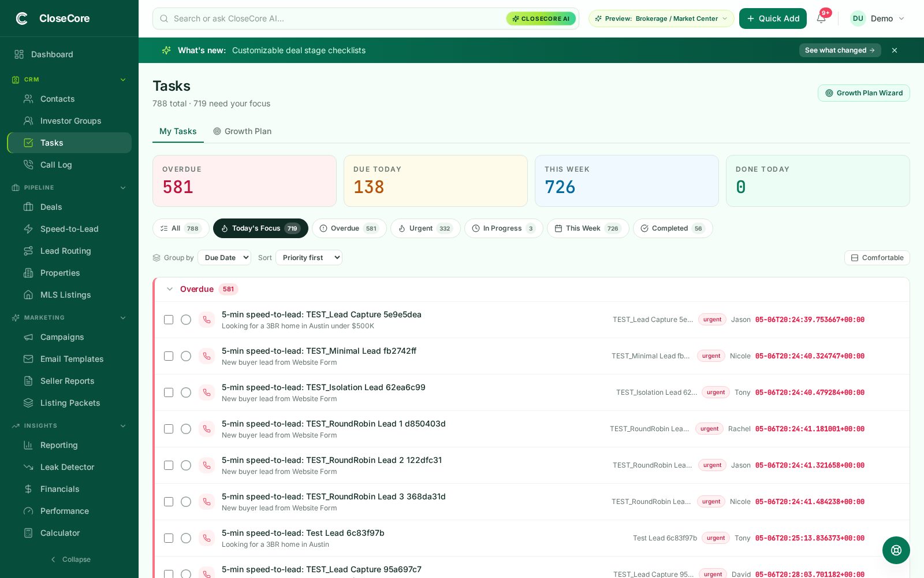The image size is (924, 578).
Task: Go to Properties
Action: (x=69, y=273)
